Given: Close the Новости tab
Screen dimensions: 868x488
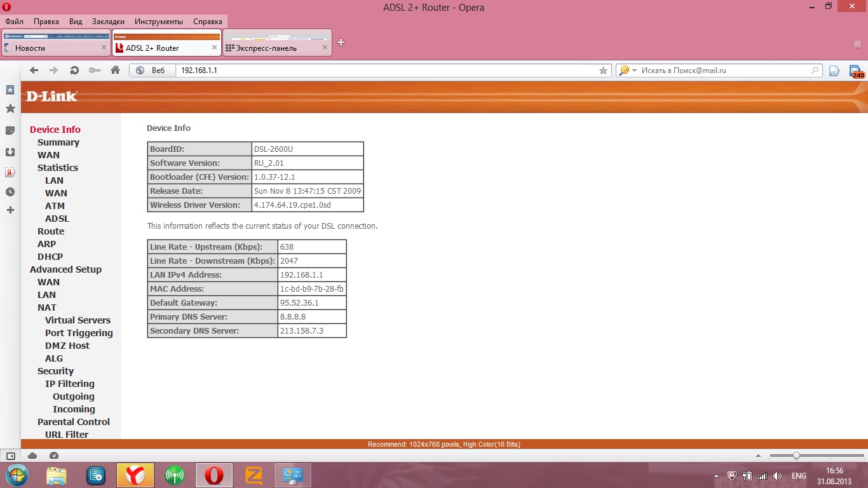Looking at the screenshot, I should tap(104, 48).
